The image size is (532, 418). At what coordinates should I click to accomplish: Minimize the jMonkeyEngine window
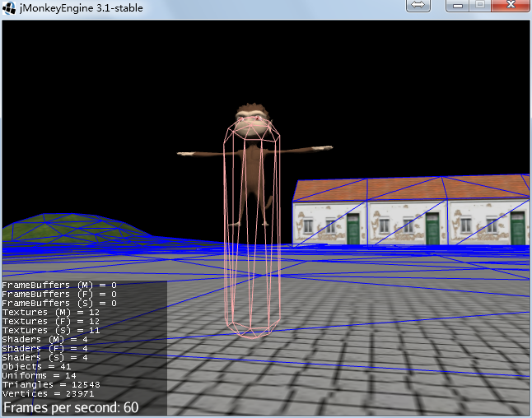tap(459, 6)
